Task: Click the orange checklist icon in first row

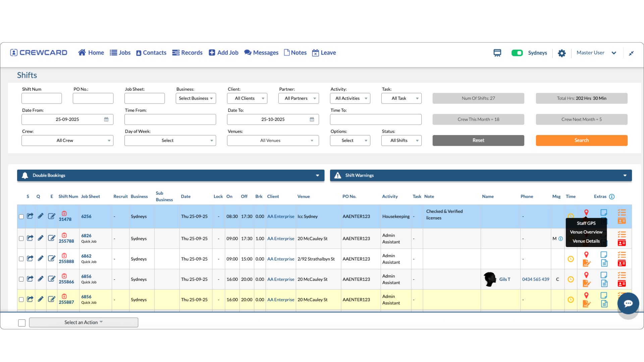Action: coord(622,212)
